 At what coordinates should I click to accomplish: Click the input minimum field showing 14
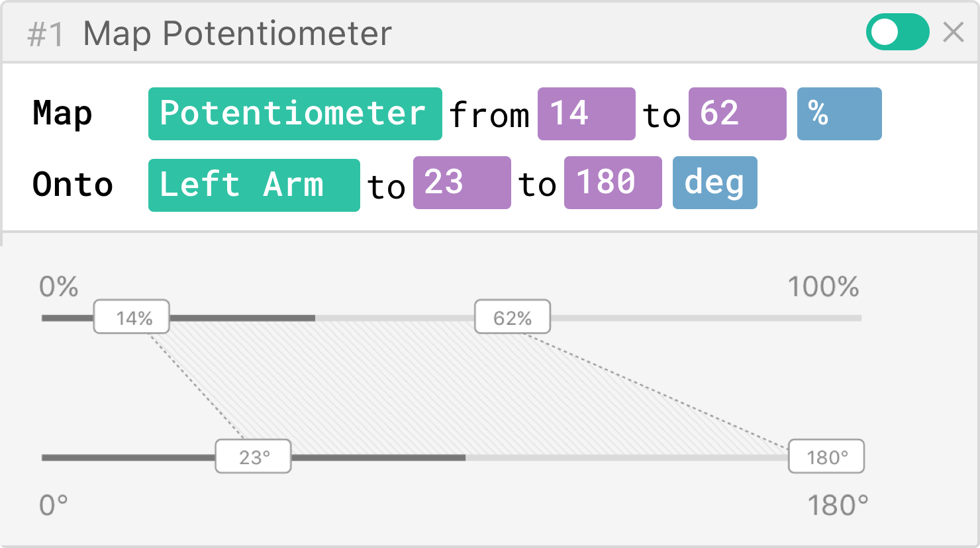tap(586, 114)
